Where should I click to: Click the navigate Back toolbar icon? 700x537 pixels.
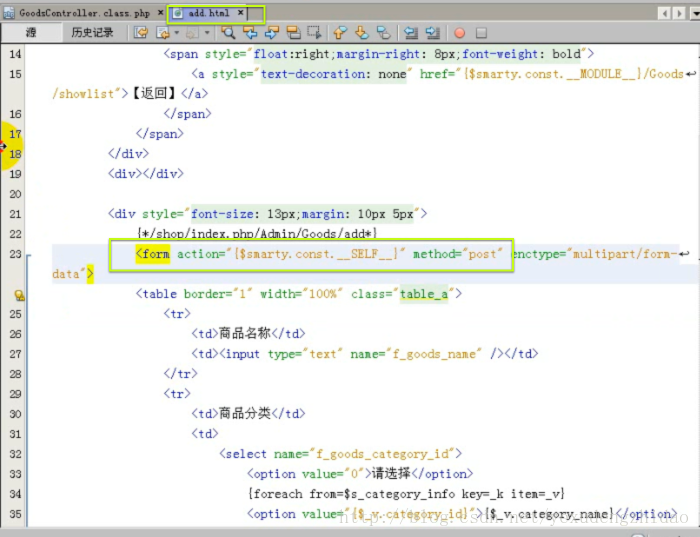click(162, 33)
